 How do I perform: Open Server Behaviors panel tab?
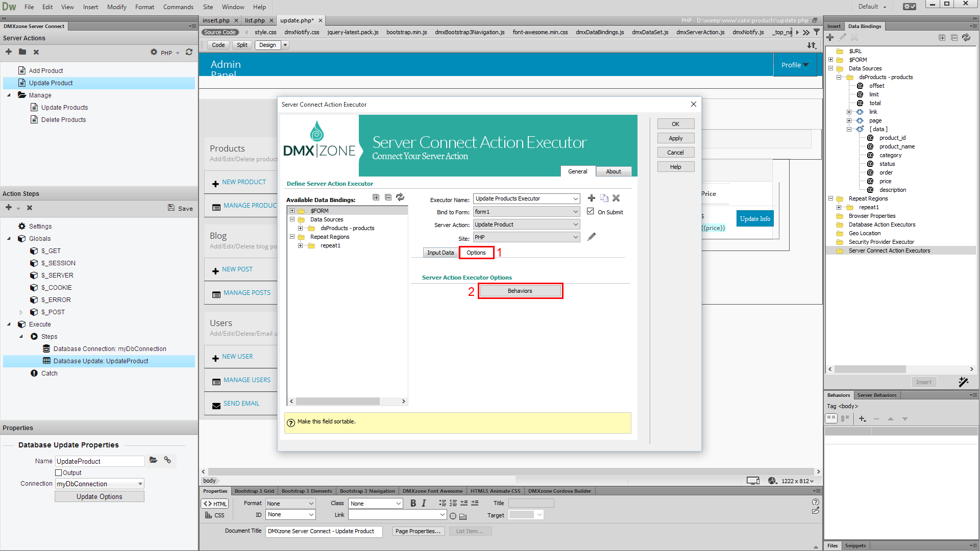tap(877, 395)
